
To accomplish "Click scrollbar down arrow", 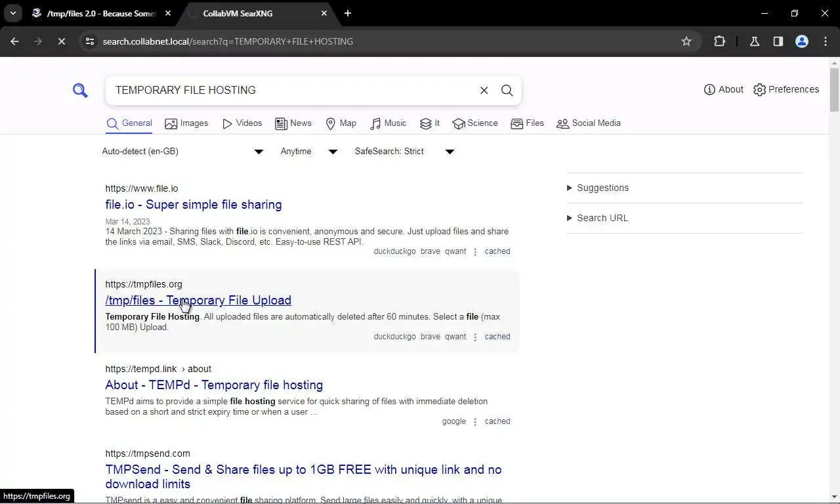I will coord(834,497).
